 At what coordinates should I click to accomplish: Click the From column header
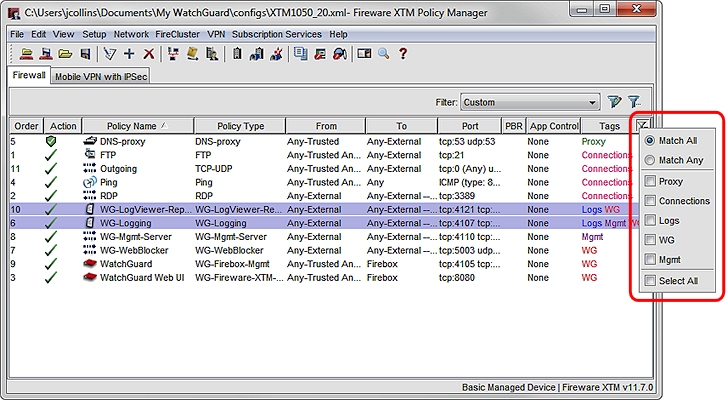[326, 126]
